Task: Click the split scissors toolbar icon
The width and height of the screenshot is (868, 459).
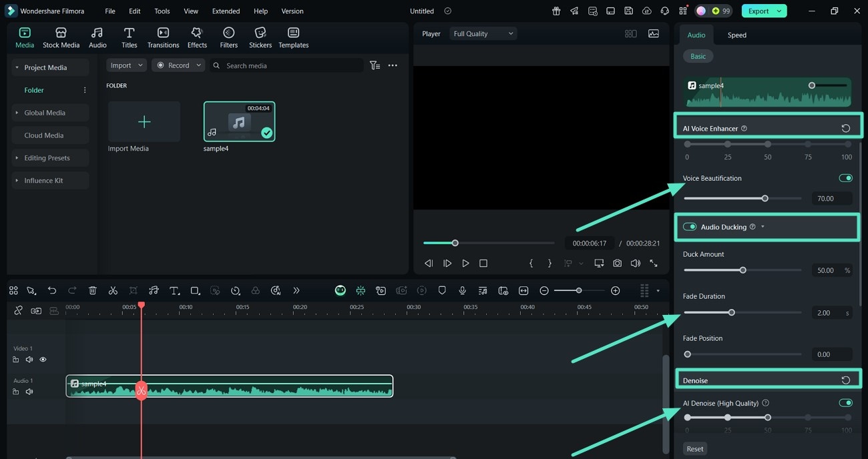Action: click(113, 291)
